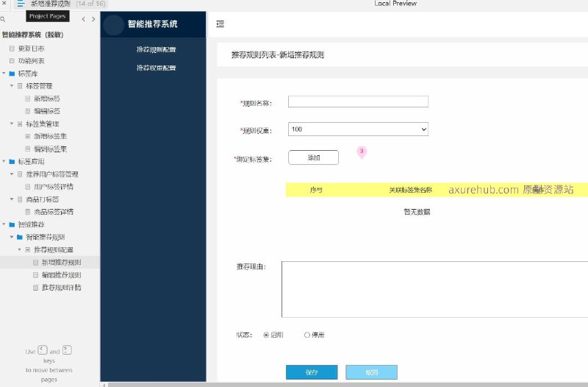This screenshot has width=588, height=387.
Task: Click the 序号 table column header
Action: click(316, 190)
